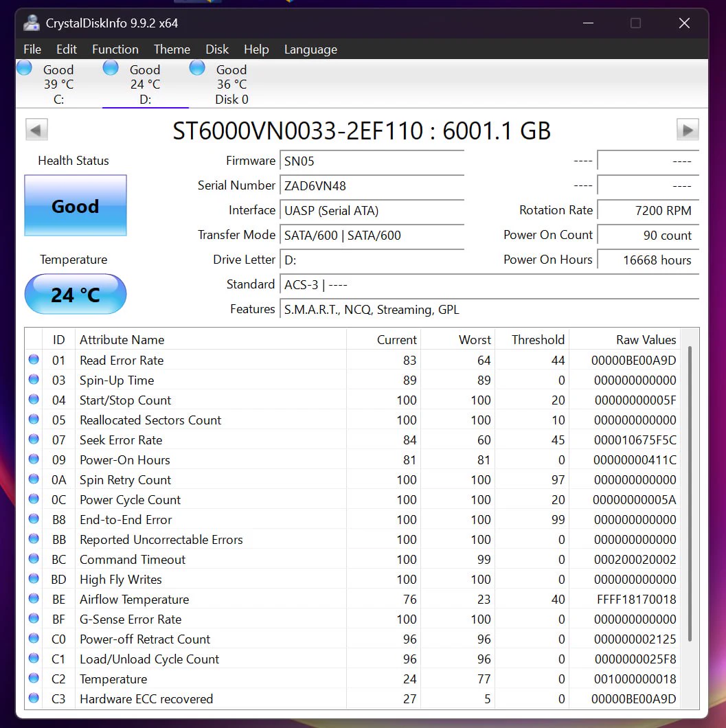
Task: Click status dot of Command Timeout row
Action: pos(34,558)
